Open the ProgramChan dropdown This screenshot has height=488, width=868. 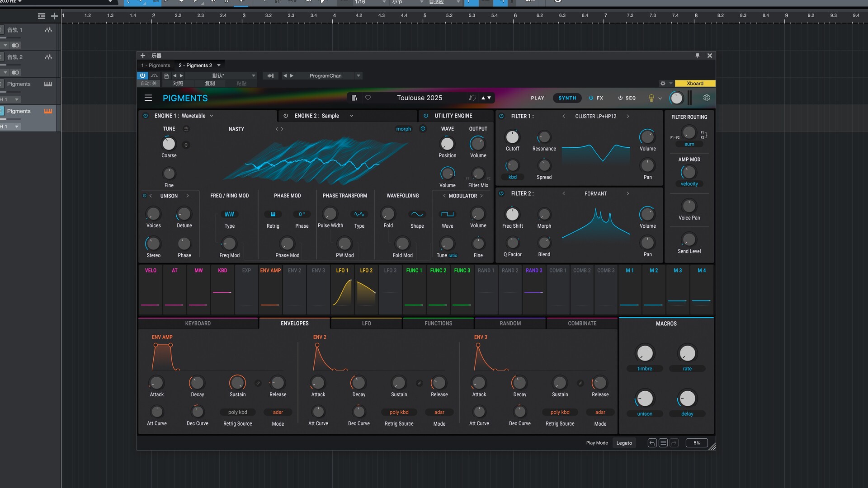(x=358, y=75)
